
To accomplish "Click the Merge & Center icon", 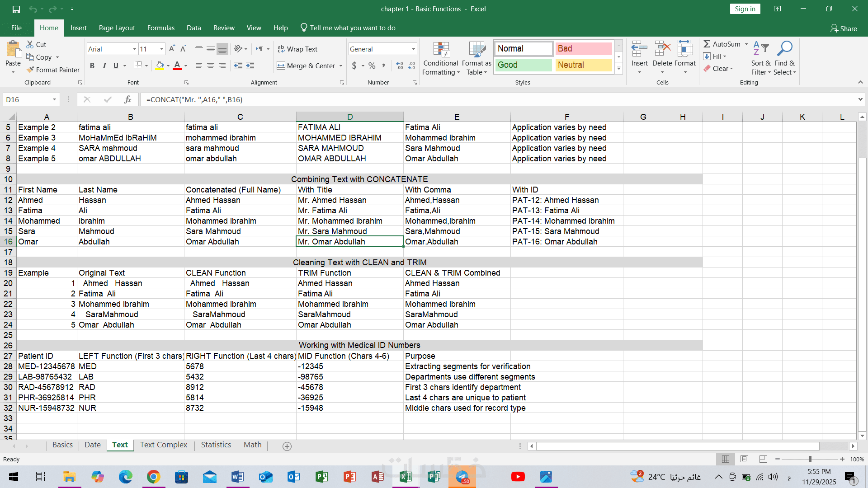I will point(281,66).
